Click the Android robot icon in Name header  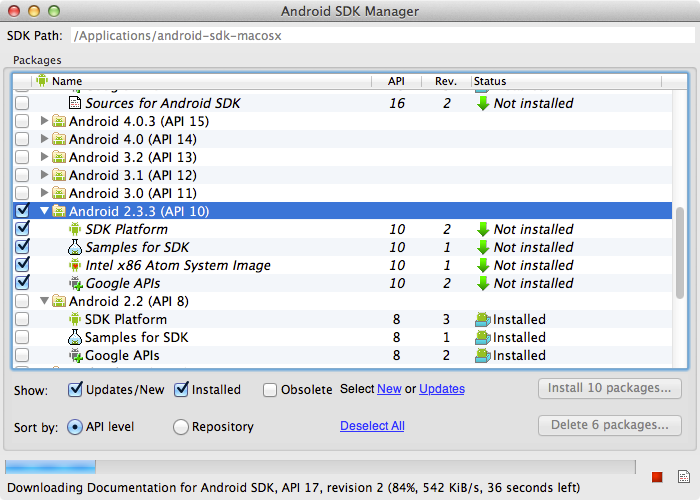point(42,80)
